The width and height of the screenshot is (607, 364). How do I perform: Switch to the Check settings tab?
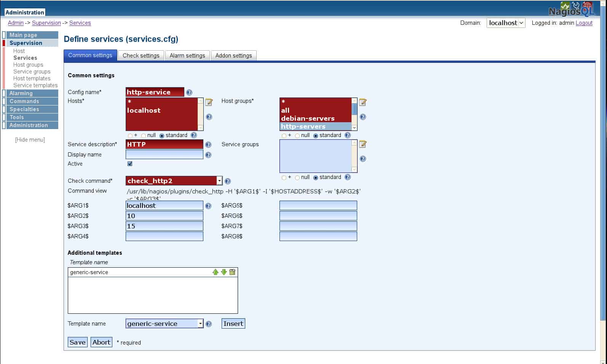[141, 56]
